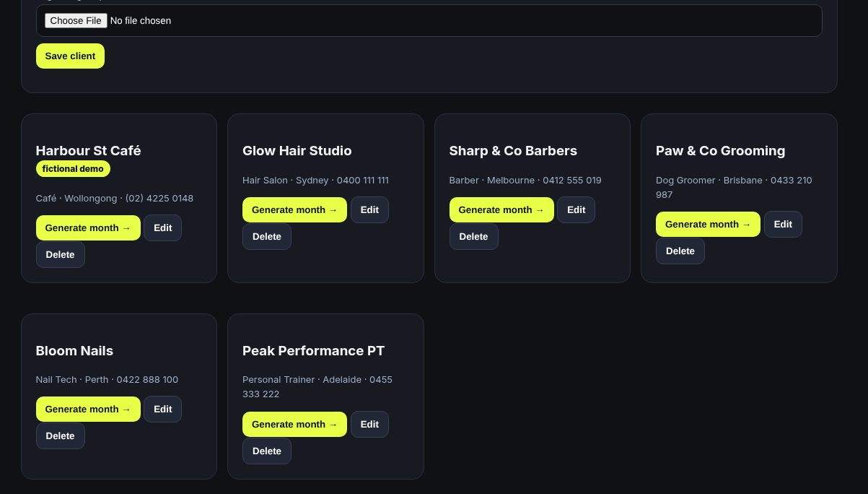Delete Glow Hair Studio client

(267, 237)
